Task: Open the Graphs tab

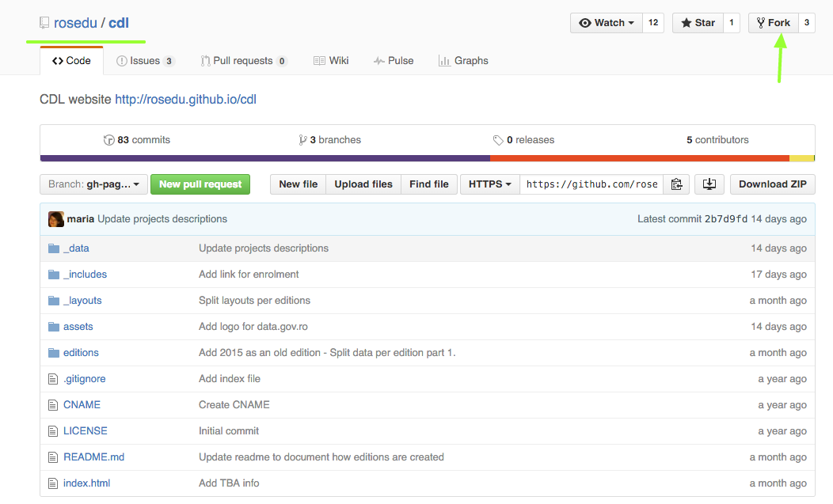Action: 463,61
